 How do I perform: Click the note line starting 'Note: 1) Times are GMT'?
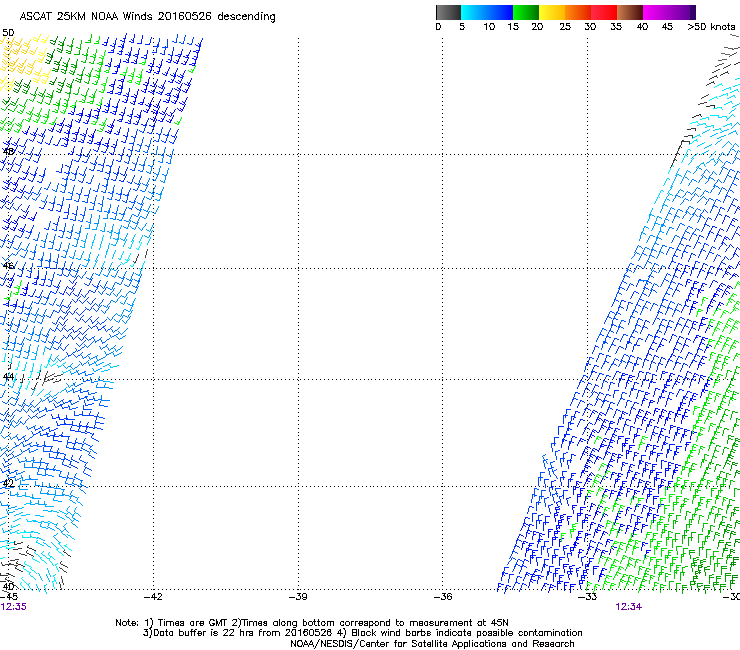(x=312, y=623)
